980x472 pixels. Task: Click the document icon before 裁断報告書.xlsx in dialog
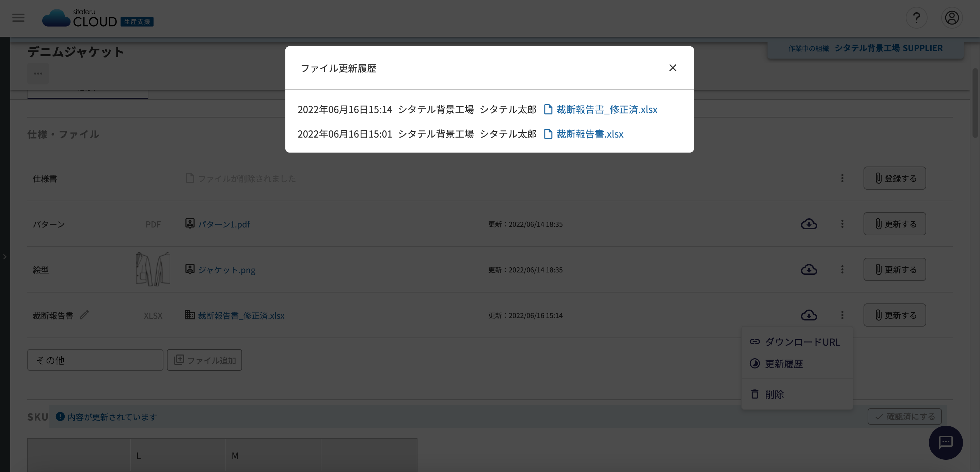coord(548,134)
